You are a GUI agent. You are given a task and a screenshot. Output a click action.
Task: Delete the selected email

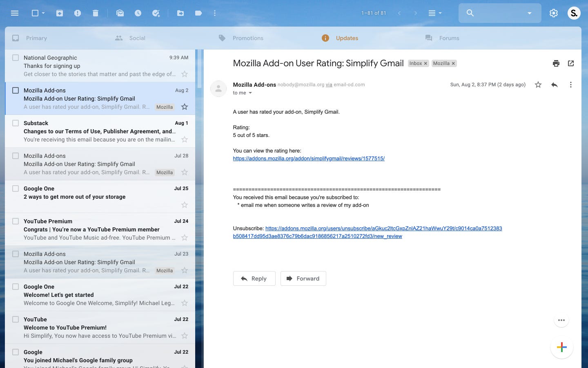(96, 13)
